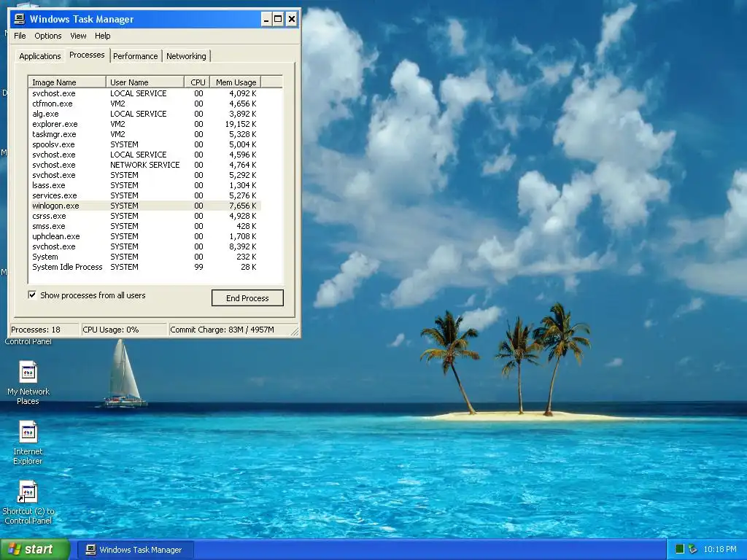Select the System Idle Process row
Image resolution: width=747 pixels, height=560 pixels.
point(145,267)
